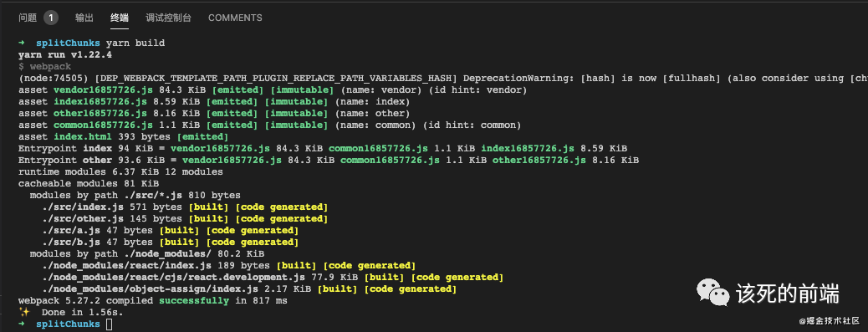Click the ./src/a.js 47 bytes line
The image size is (868, 332).
171,230
